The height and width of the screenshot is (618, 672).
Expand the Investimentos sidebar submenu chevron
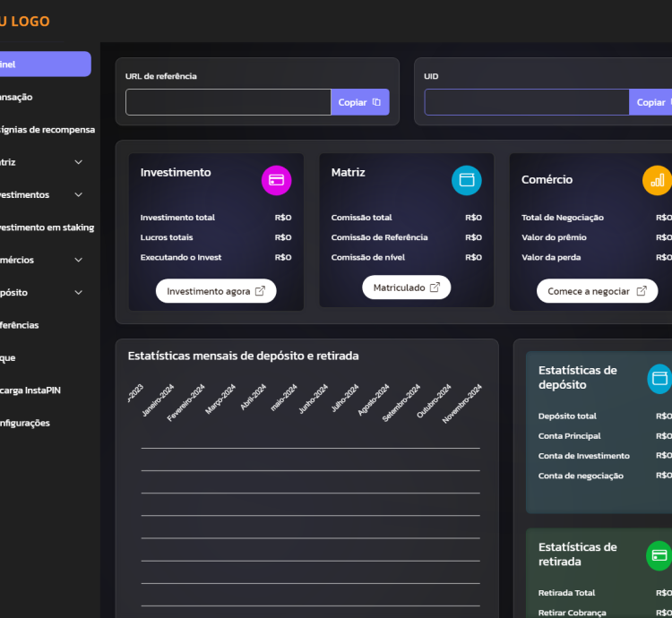coord(79,195)
